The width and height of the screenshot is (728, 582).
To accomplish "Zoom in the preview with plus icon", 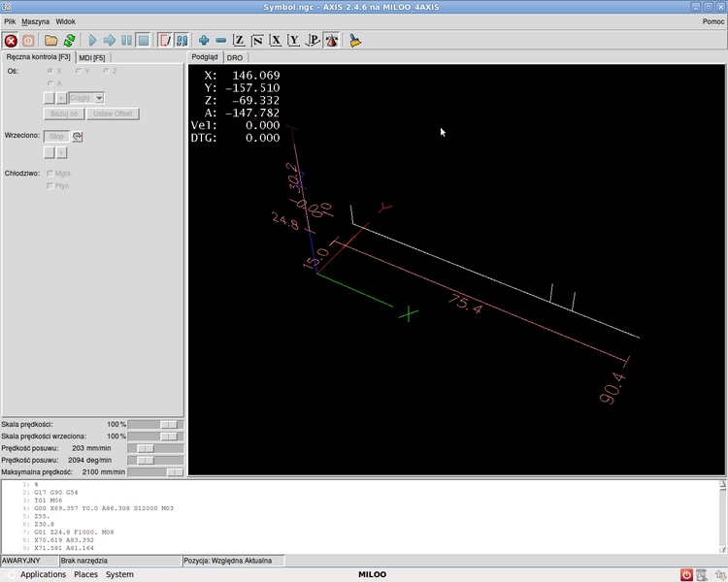I will [204, 41].
